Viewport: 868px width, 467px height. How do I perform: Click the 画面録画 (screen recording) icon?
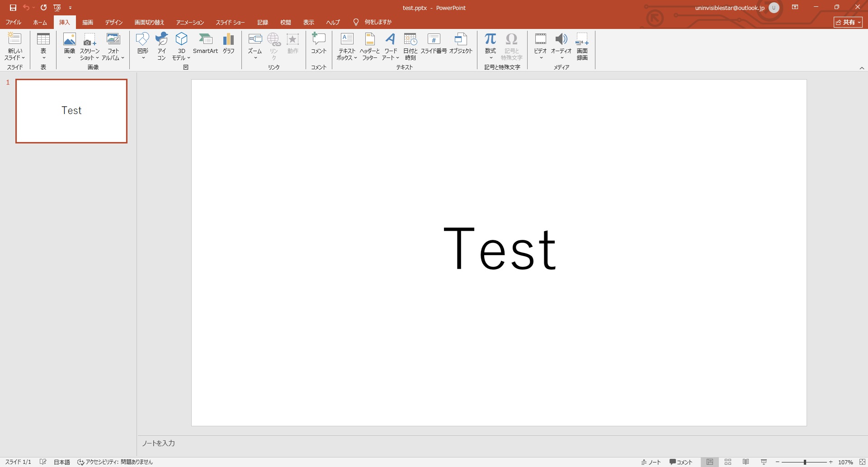coord(582,46)
